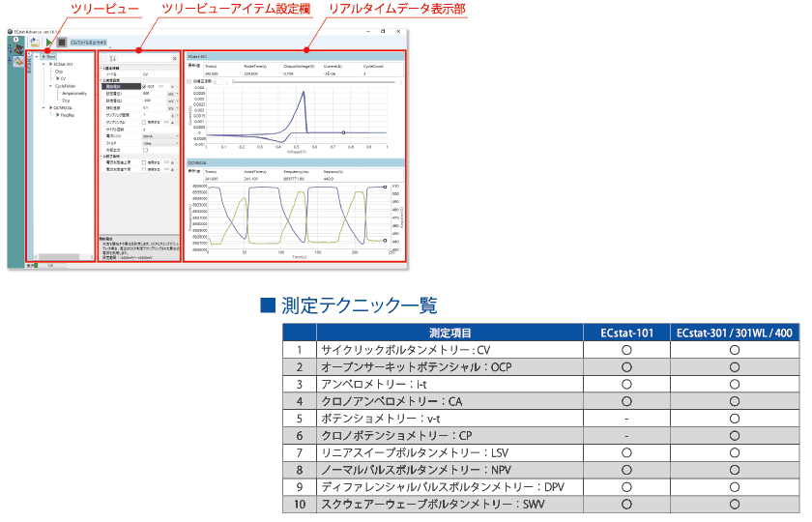Click alphabetical sort icon in settings panel

(112, 59)
